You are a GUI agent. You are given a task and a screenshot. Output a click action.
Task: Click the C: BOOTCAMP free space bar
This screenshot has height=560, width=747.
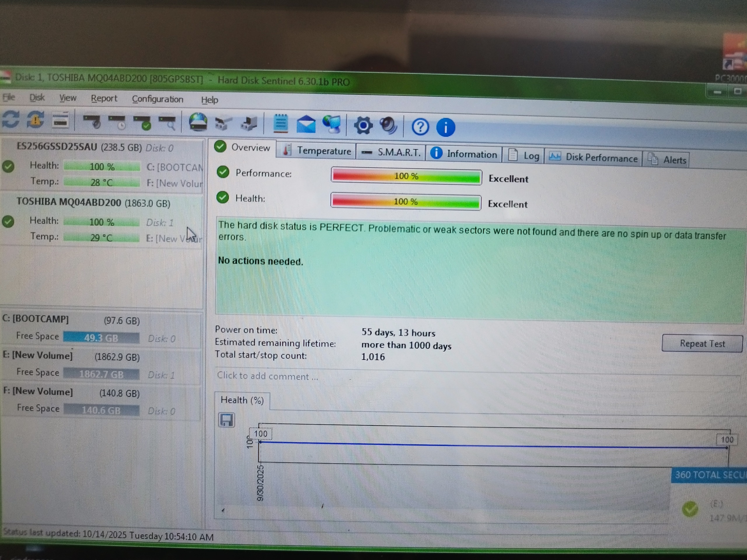(x=101, y=337)
